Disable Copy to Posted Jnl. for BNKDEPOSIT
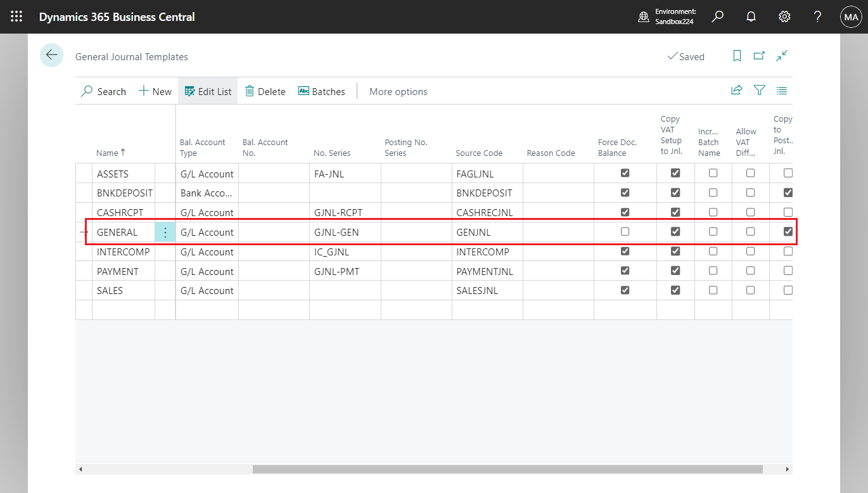Image resolution: width=868 pixels, height=493 pixels. click(x=788, y=193)
